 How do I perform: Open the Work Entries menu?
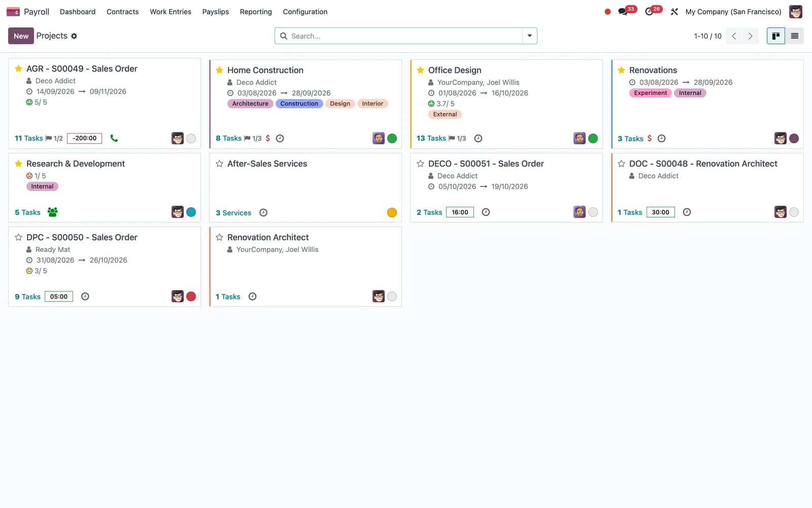[171, 12]
